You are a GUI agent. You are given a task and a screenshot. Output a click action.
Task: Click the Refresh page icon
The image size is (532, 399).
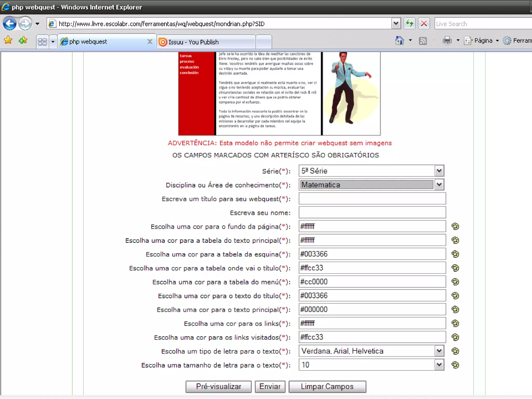pyautogui.click(x=410, y=24)
